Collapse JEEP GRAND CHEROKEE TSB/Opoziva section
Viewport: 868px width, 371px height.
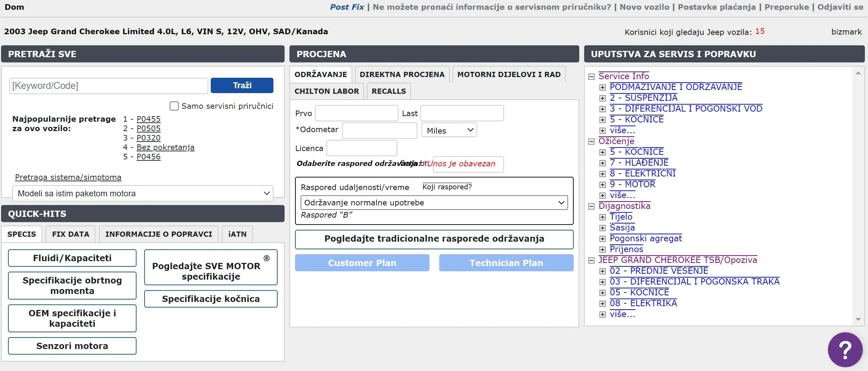coord(591,260)
